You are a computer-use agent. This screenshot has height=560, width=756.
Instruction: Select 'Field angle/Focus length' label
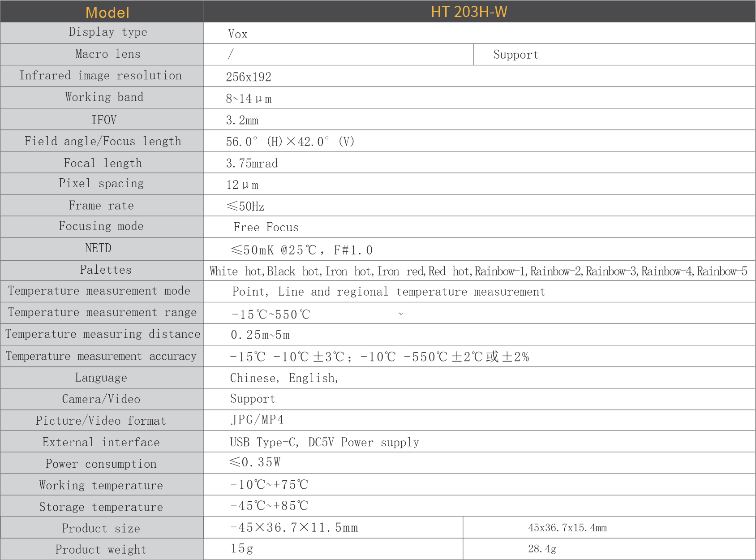(x=103, y=141)
